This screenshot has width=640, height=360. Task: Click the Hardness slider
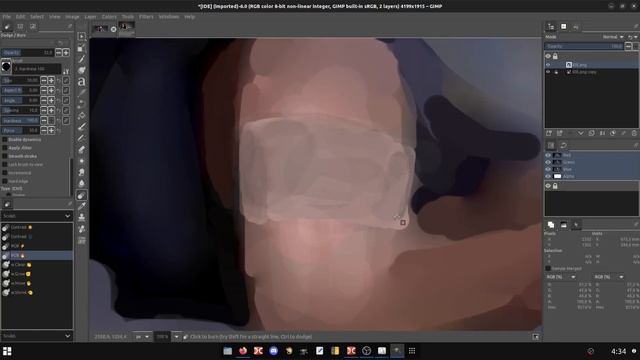point(20,121)
